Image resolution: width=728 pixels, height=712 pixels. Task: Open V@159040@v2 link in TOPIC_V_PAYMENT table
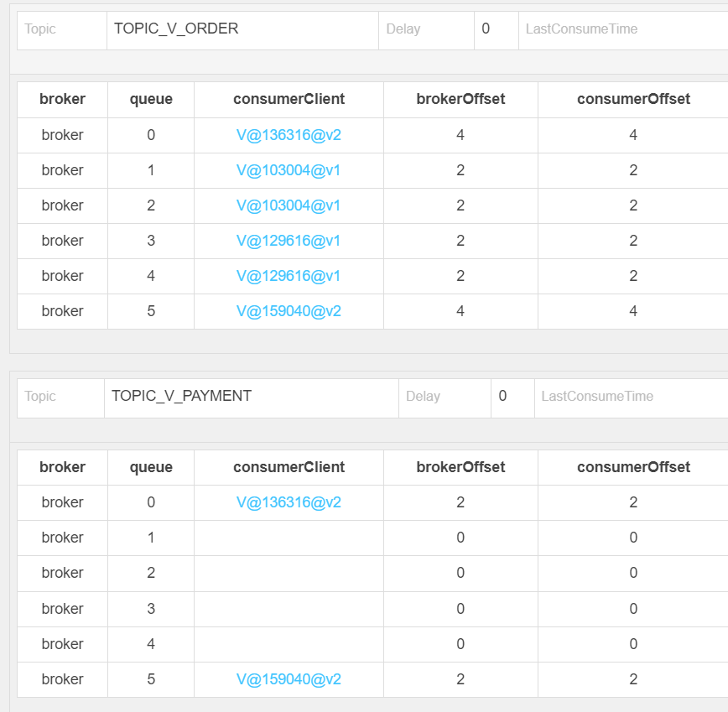click(289, 679)
